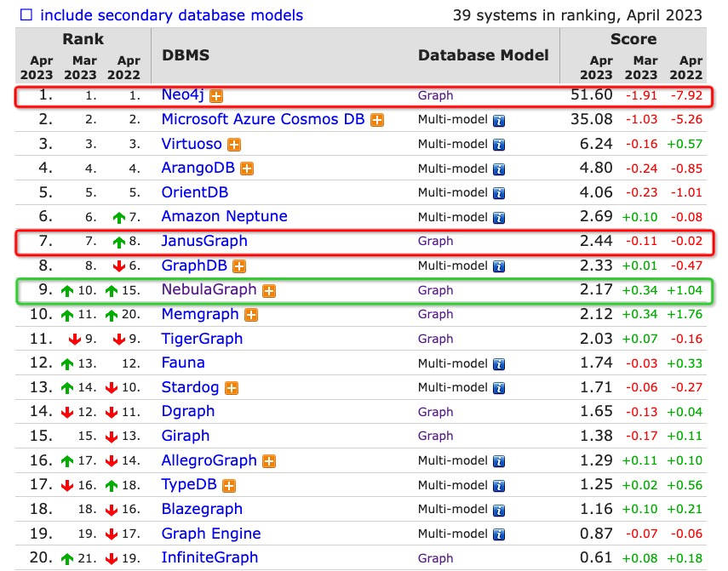Click the orange plus icon beside AllegroGraph

click(x=269, y=461)
